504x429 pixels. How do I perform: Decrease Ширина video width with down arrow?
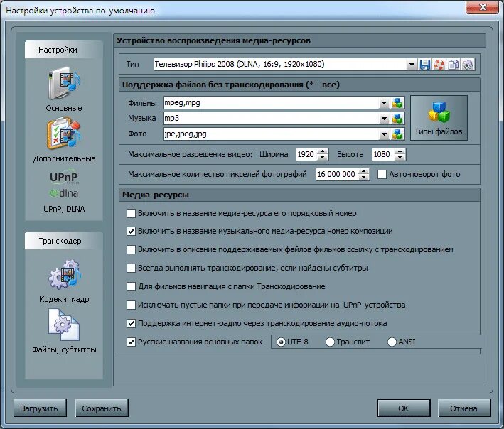click(323, 158)
